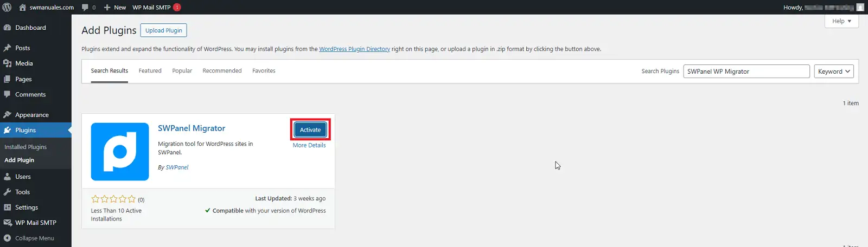Click the Pages icon in sidebar
This screenshot has height=247, width=868.
pyautogui.click(x=7, y=79)
